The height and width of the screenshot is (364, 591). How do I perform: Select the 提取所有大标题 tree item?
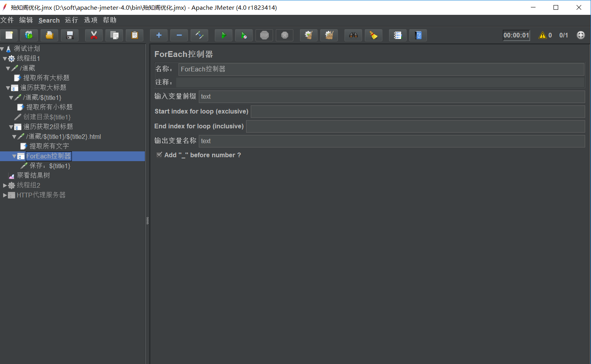pyautogui.click(x=46, y=78)
